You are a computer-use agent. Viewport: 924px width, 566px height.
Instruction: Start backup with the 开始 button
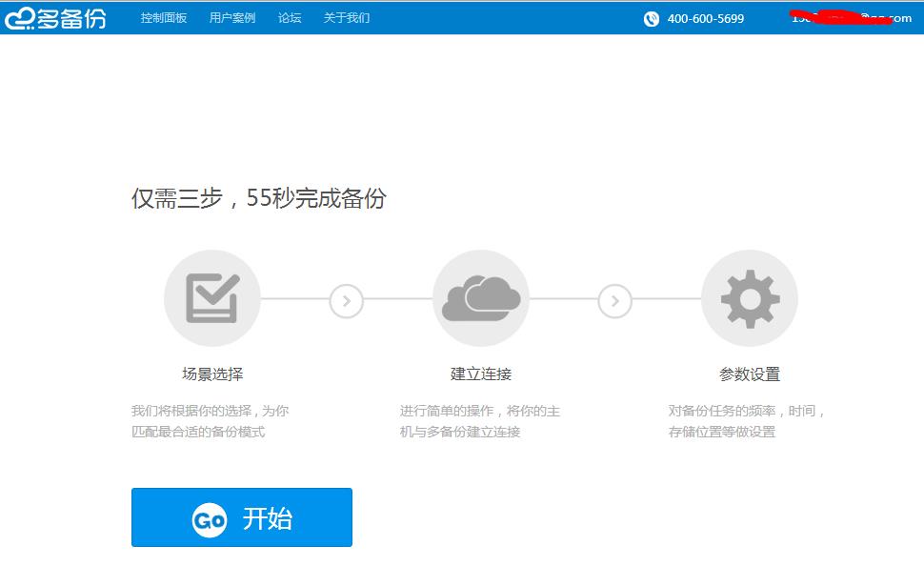(x=242, y=517)
